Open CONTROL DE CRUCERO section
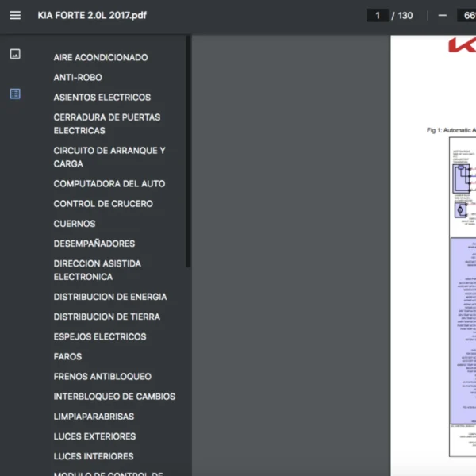The height and width of the screenshot is (476, 476). point(103,204)
